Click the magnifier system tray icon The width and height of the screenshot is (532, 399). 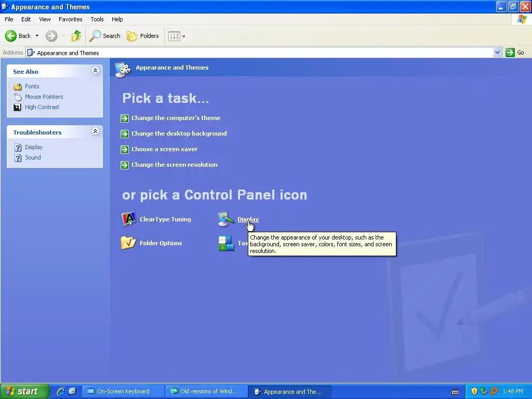pos(494,392)
